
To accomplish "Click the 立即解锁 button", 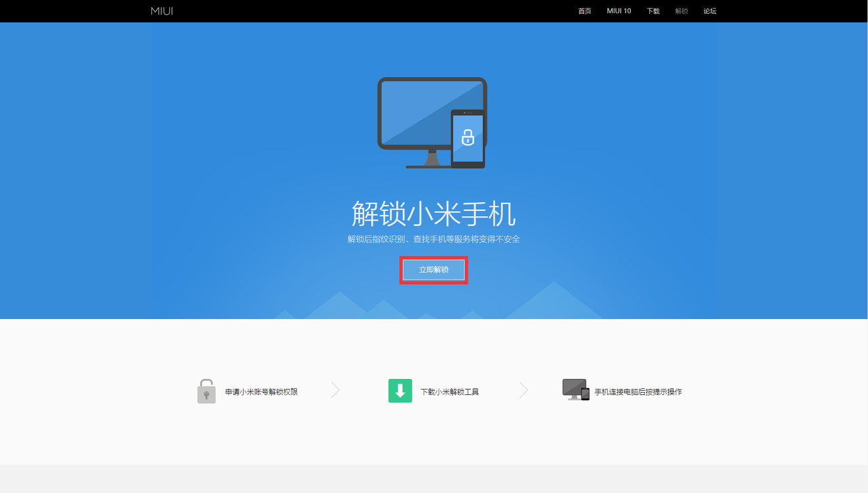I will [x=434, y=270].
